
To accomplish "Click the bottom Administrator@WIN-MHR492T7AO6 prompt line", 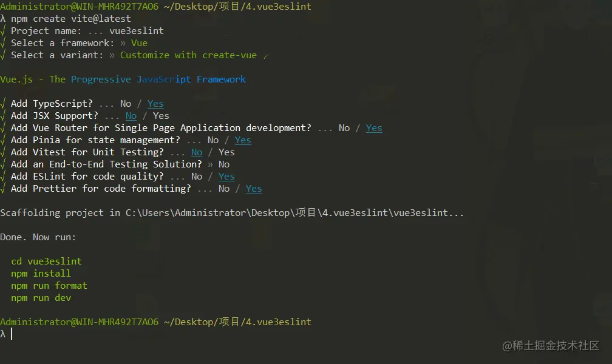I will 155,322.
